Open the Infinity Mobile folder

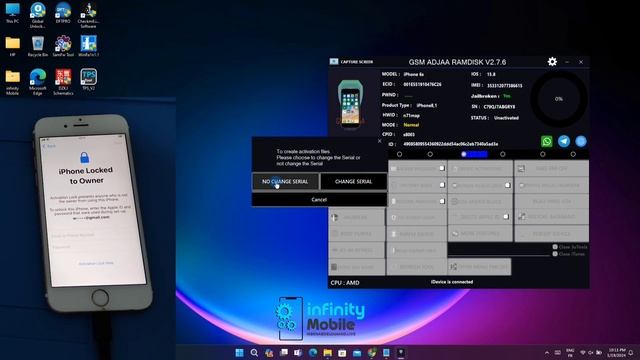click(x=12, y=82)
